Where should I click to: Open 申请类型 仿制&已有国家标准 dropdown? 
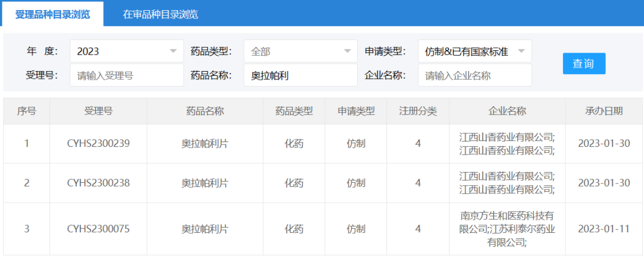pyautogui.click(x=475, y=51)
